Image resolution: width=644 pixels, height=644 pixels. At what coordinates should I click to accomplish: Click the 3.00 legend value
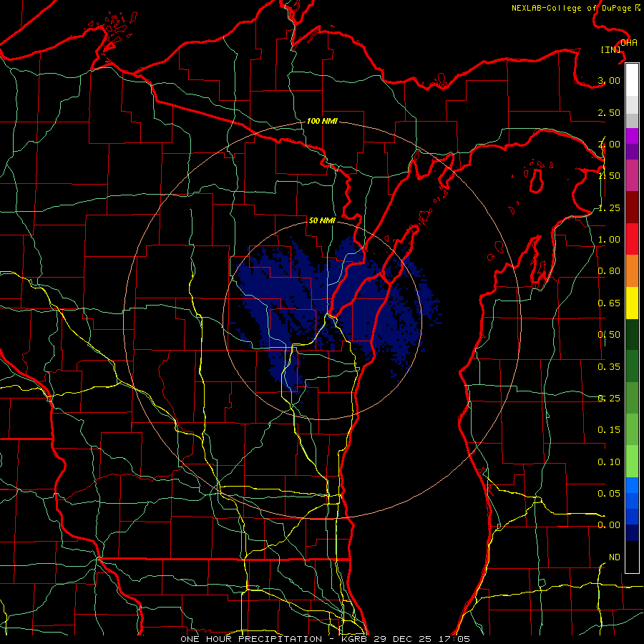(x=609, y=80)
